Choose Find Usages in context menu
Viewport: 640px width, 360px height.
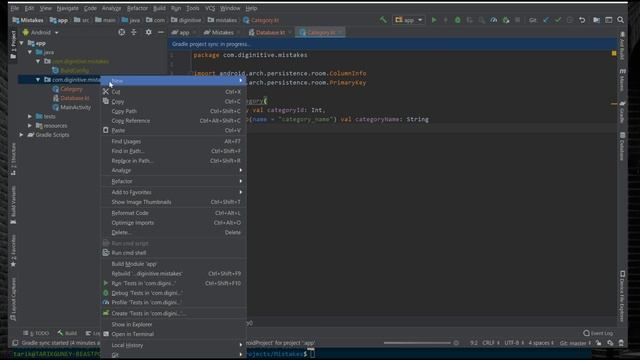point(173,142)
